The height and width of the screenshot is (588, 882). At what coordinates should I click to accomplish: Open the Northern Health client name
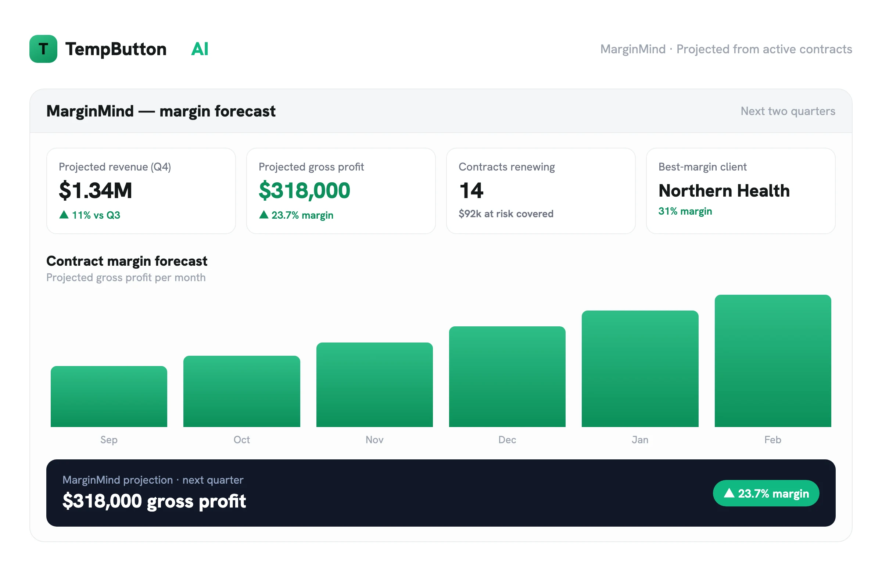724,190
